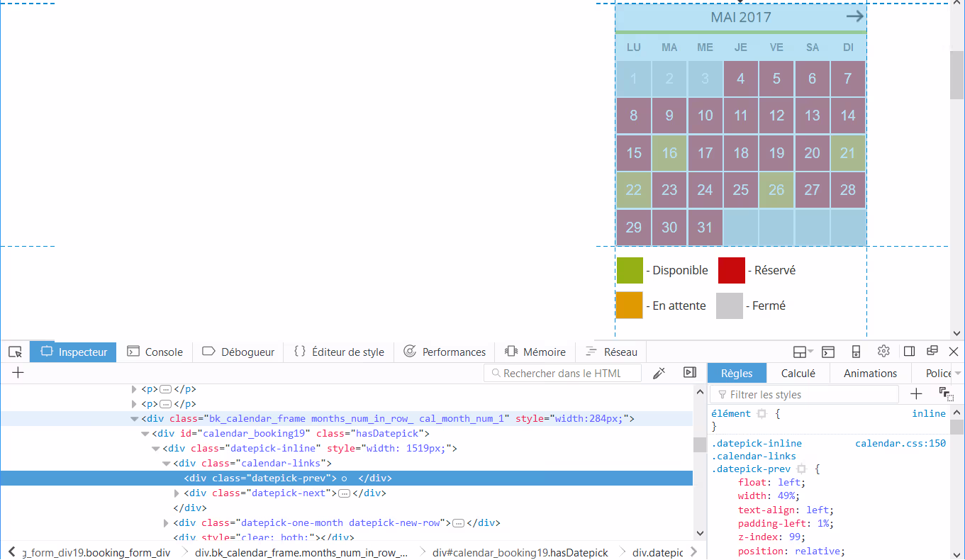Click the create new node plus icon

point(18,373)
